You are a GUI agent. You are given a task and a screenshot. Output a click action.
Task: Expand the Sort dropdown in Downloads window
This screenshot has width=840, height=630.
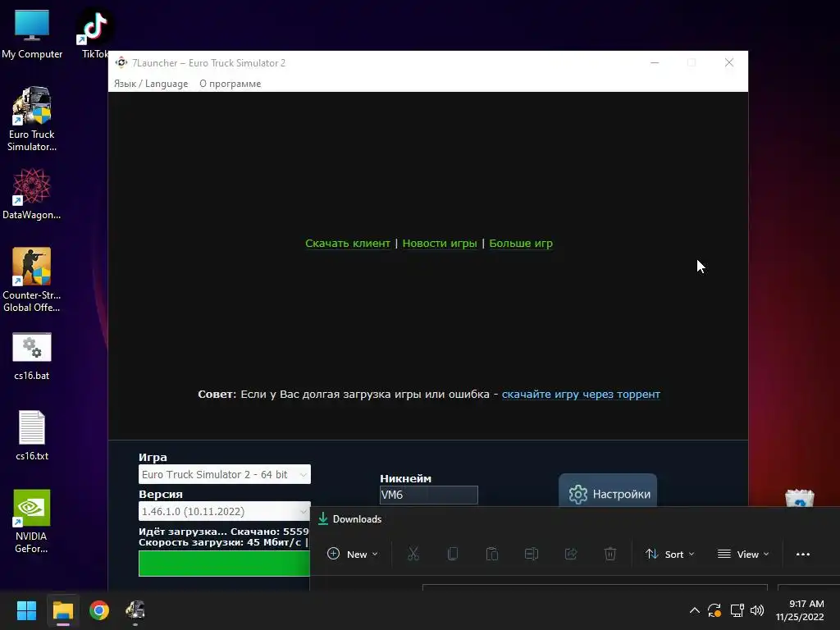point(669,554)
